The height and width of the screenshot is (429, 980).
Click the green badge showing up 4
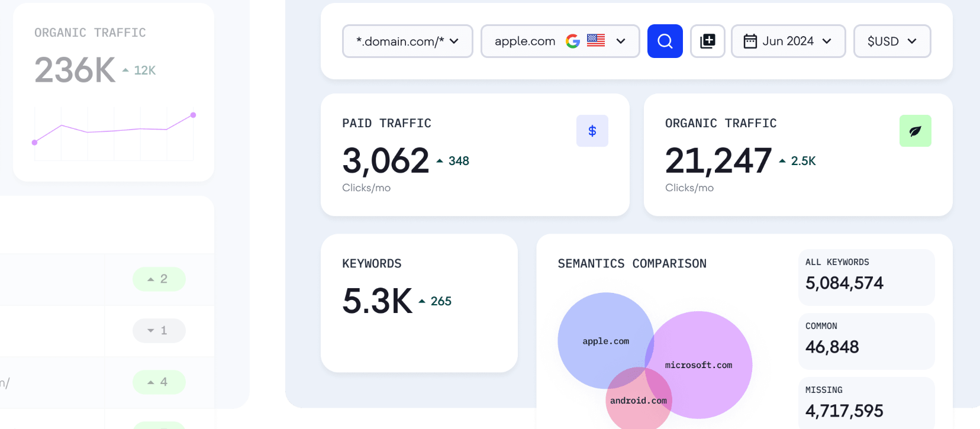click(x=159, y=382)
